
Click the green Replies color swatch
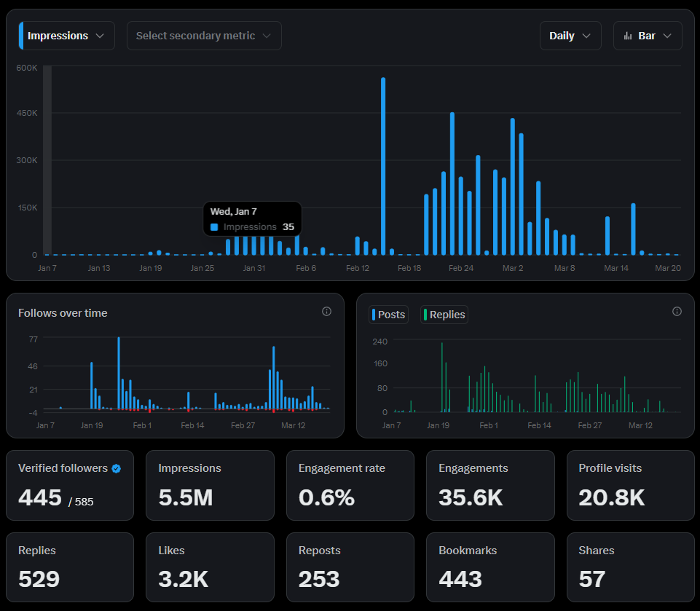coord(425,315)
